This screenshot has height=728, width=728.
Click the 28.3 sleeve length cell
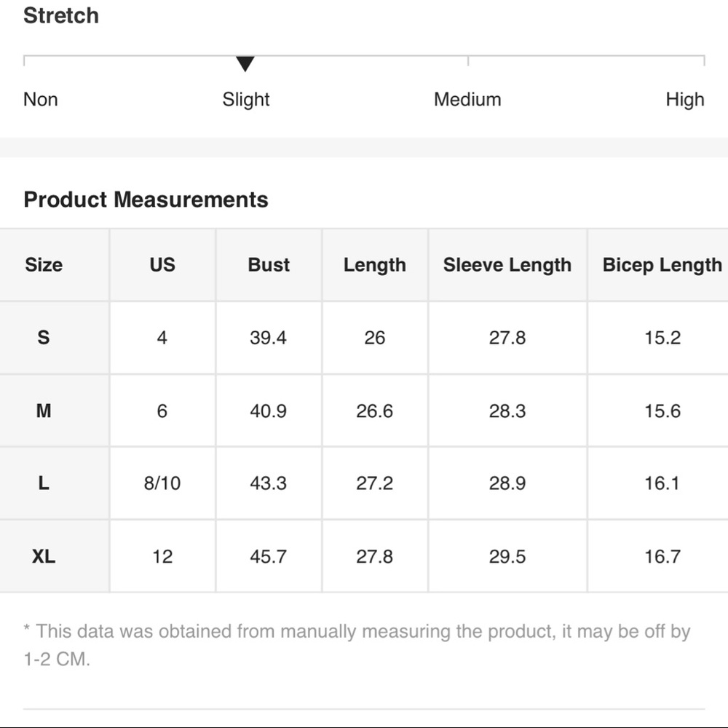pos(507,411)
